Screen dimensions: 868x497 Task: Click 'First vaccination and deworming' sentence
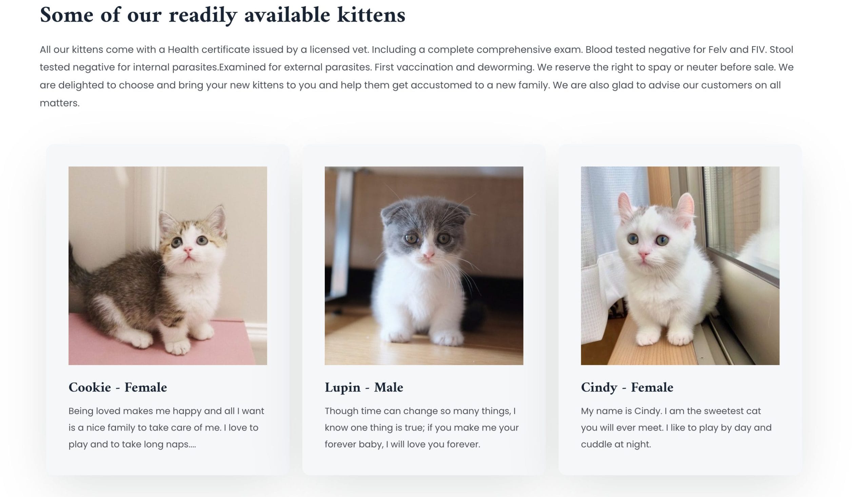[454, 67]
